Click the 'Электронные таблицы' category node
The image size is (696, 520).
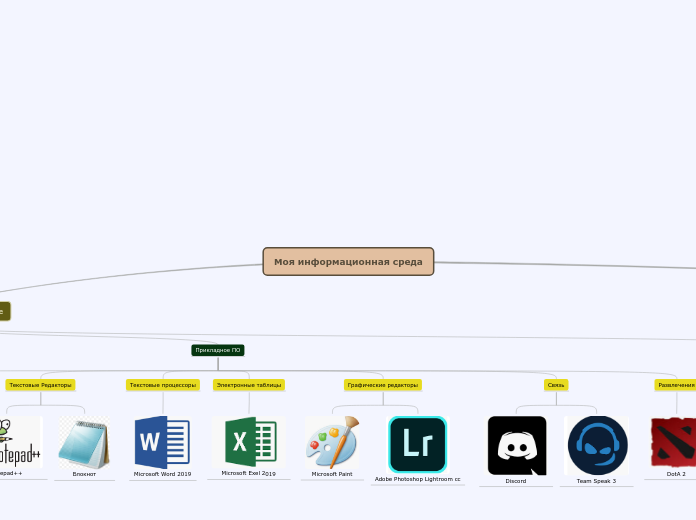coord(249,385)
